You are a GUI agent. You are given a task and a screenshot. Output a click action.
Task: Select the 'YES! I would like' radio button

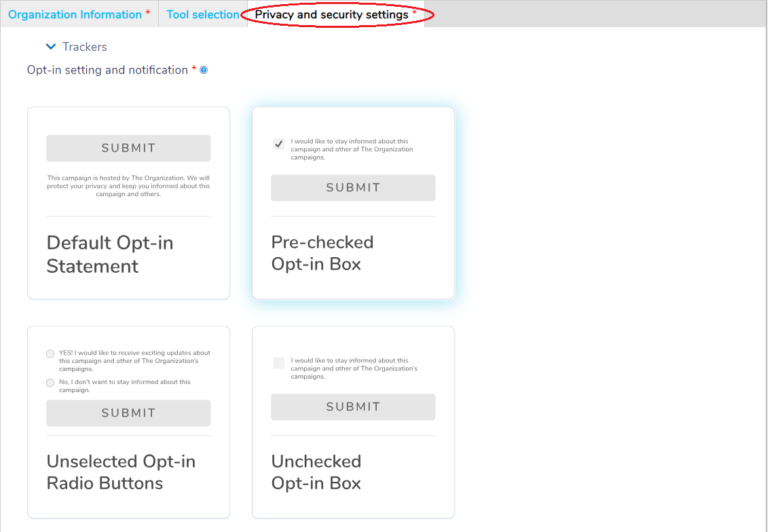click(50, 354)
